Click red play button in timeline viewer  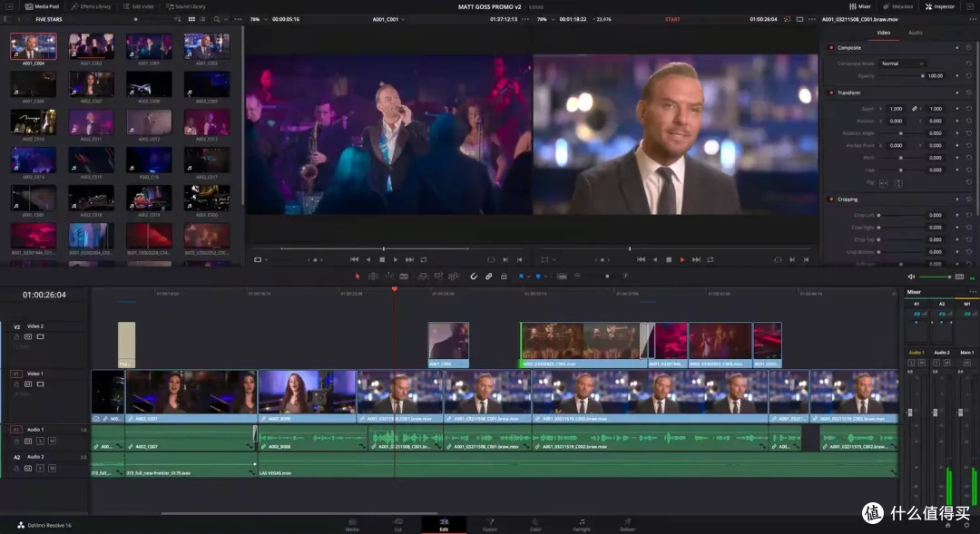tap(681, 260)
